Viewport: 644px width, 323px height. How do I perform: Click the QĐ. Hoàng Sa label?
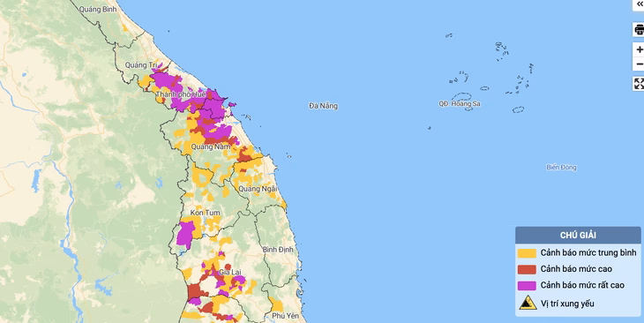coord(460,103)
